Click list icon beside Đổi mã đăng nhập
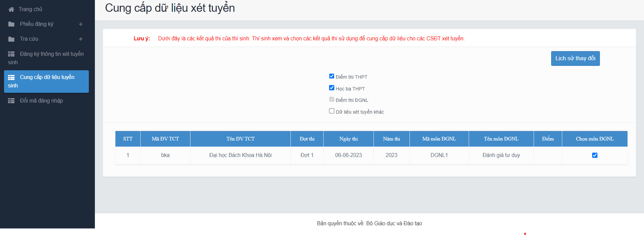 point(11,101)
